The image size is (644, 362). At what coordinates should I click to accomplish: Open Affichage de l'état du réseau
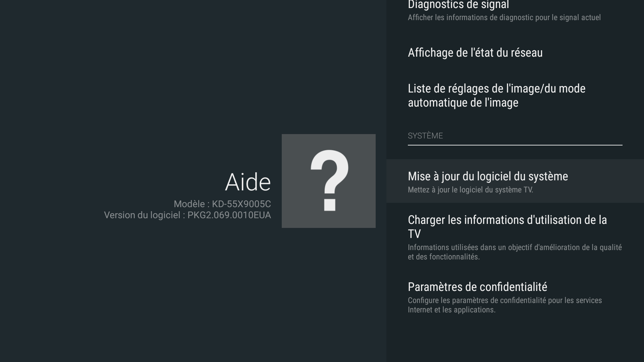pyautogui.click(x=475, y=53)
